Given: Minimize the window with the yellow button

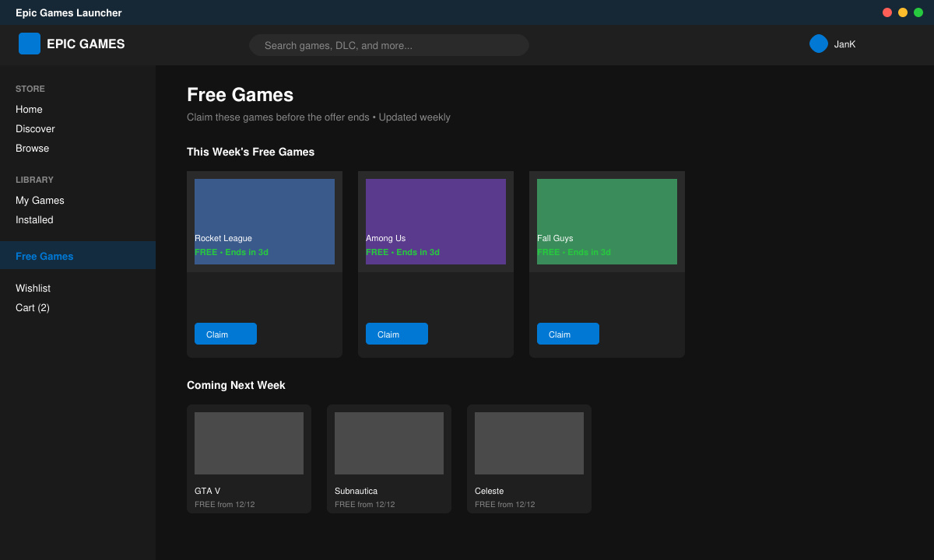Looking at the screenshot, I should 903,12.
